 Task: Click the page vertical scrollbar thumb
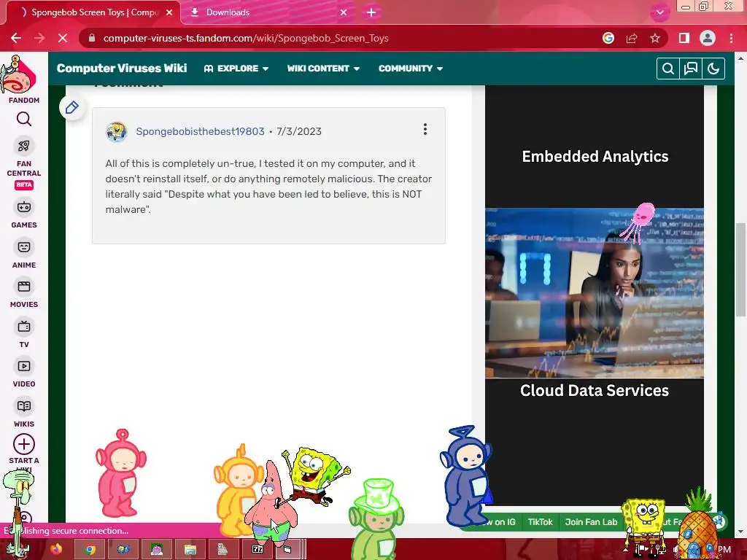click(x=740, y=270)
